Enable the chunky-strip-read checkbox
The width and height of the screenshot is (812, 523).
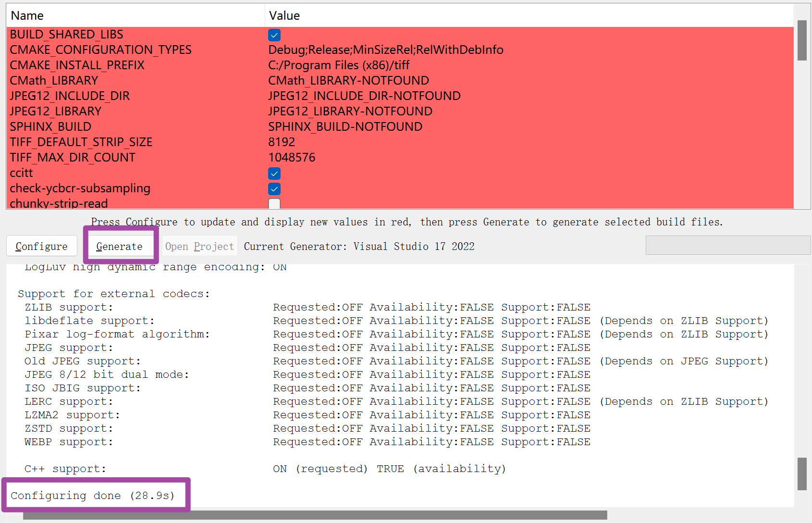pos(274,204)
